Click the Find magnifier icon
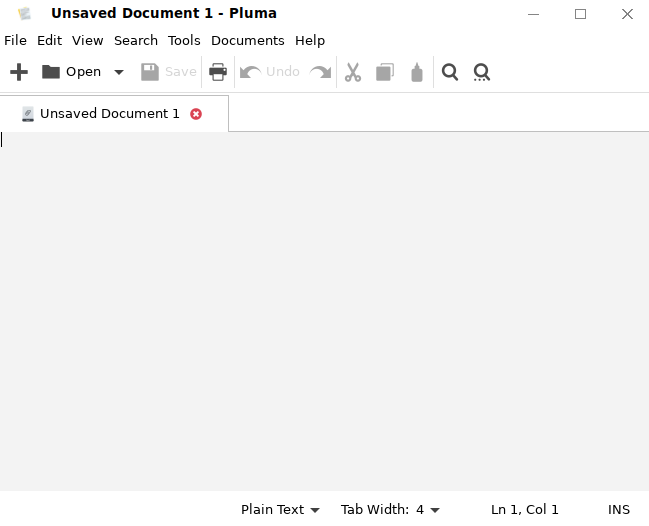This screenshot has width=649, height=526. tap(450, 72)
